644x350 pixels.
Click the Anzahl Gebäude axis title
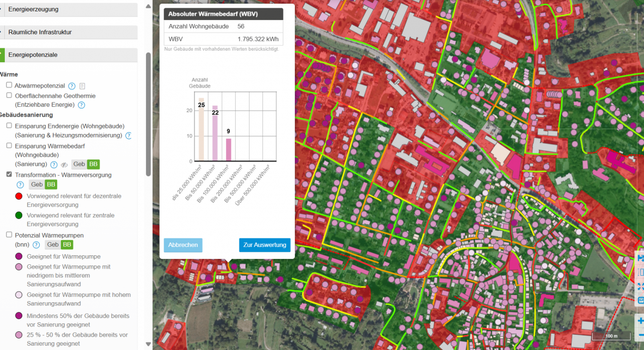click(200, 83)
